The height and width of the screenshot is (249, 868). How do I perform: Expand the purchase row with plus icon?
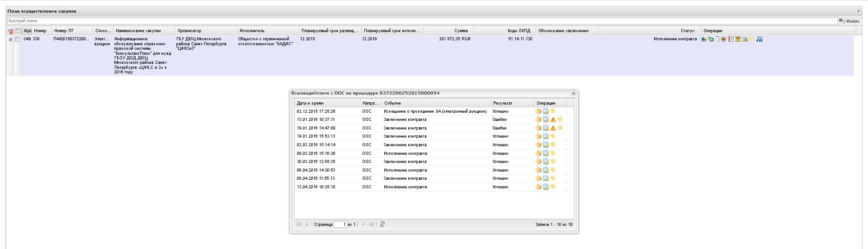[x=10, y=39]
